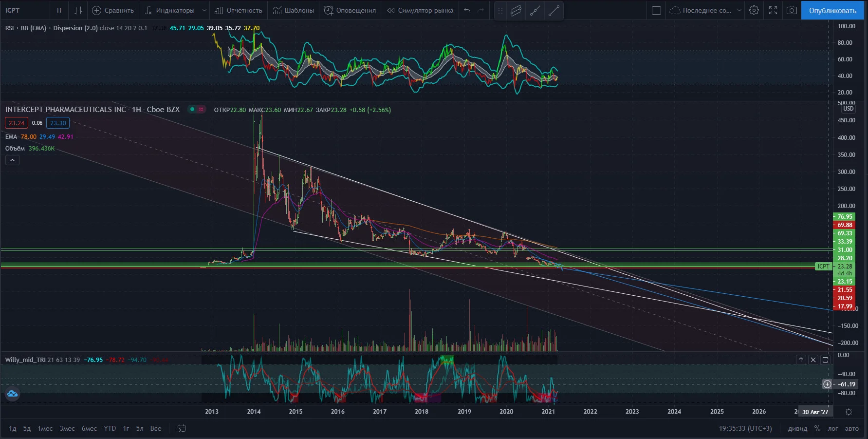Click the EMA indicator legend label

click(x=11, y=137)
